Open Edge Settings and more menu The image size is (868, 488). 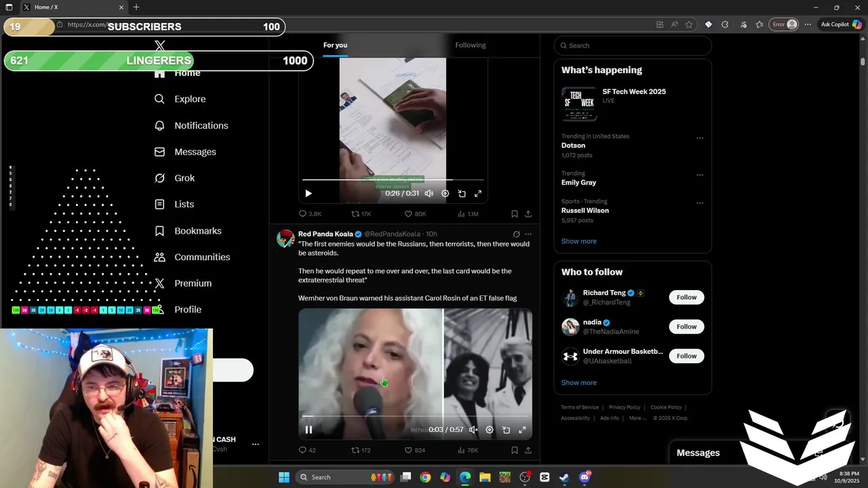coord(808,24)
